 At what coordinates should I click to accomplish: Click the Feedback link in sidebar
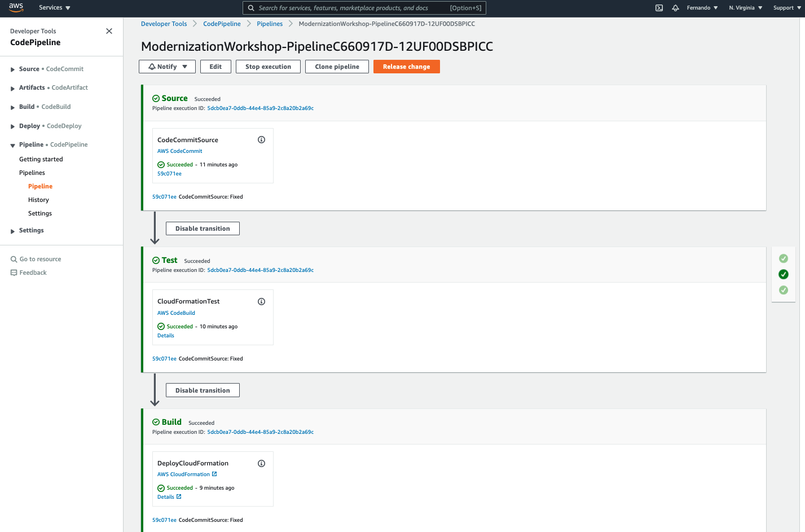33,273
